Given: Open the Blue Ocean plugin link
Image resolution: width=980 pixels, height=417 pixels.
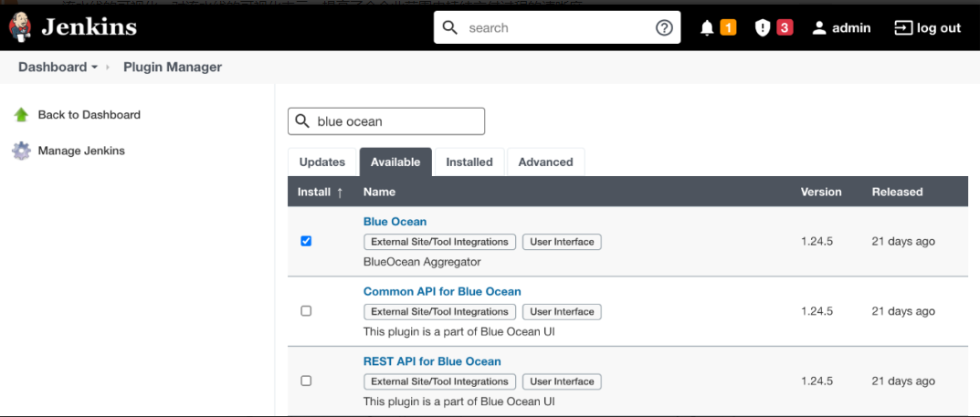Looking at the screenshot, I should point(395,222).
